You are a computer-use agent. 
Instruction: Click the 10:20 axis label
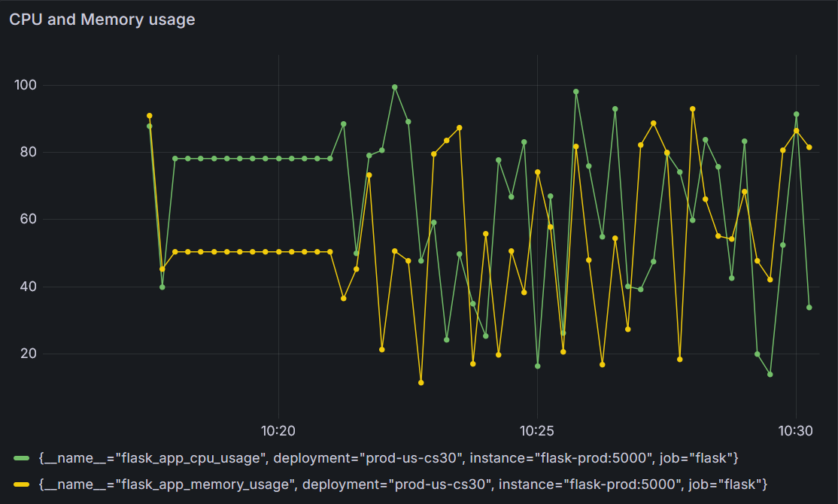278,431
